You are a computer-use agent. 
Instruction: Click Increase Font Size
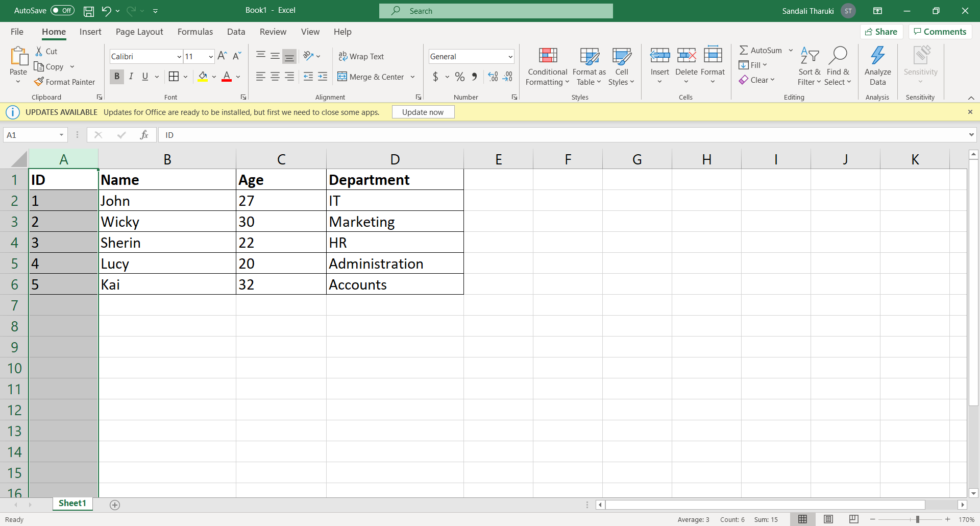coord(222,56)
